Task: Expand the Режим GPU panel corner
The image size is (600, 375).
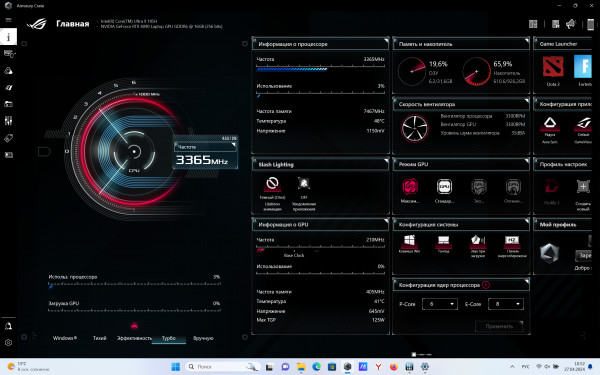Action: point(527,160)
